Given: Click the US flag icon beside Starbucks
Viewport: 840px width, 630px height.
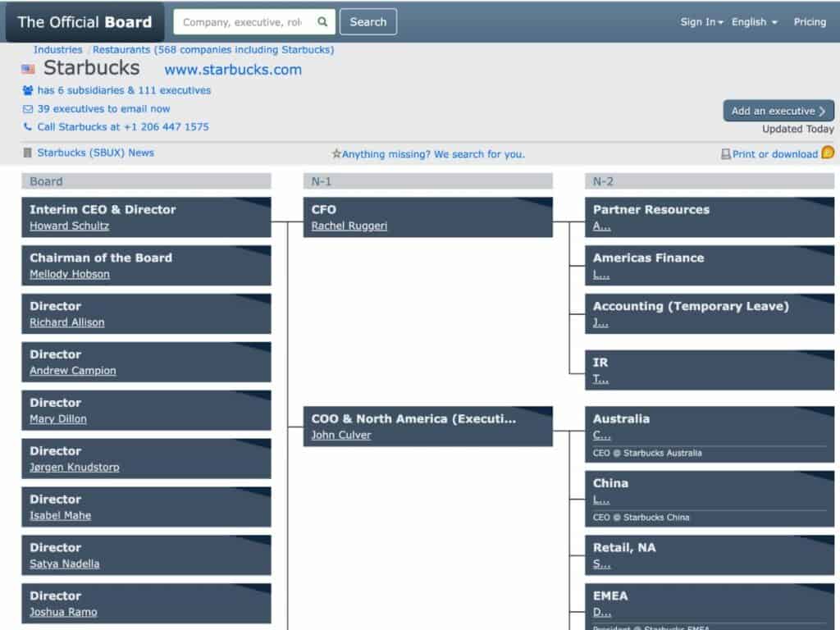Looking at the screenshot, I should [x=30, y=70].
